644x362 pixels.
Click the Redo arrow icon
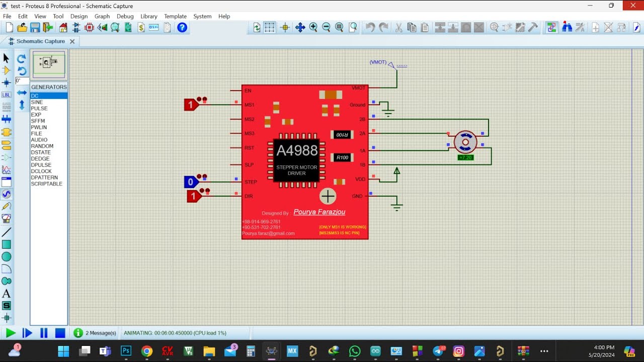(383, 28)
